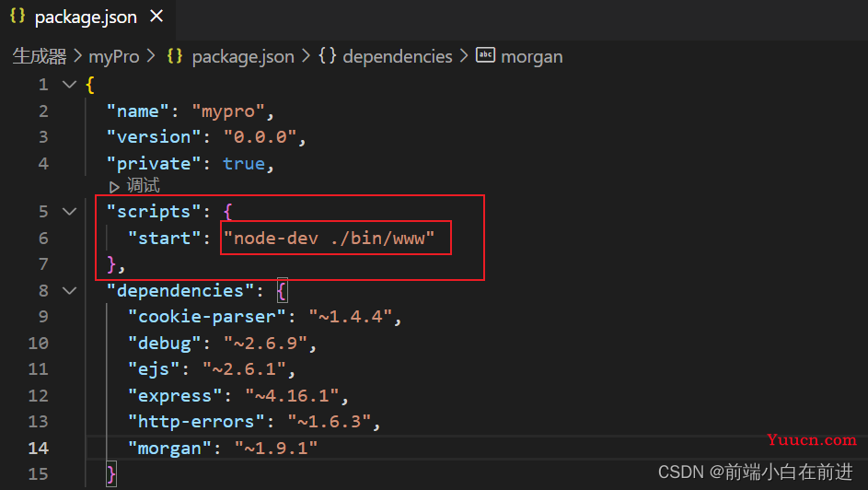Click the "start" key

[165, 238]
